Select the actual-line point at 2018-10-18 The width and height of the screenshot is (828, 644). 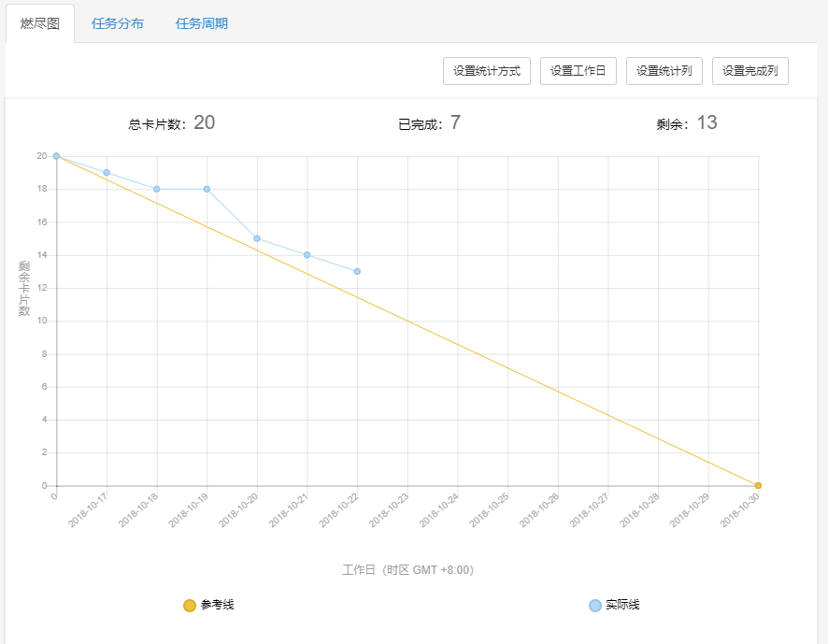tap(157, 189)
